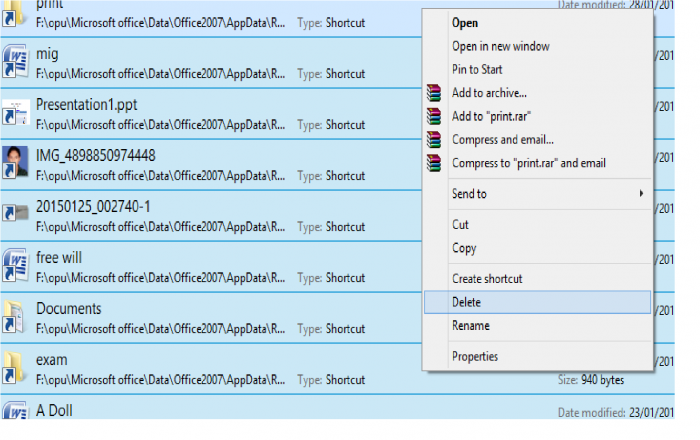Select the 20150125_002740-1 file name
This screenshot has height=440, width=700.
point(93,206)
